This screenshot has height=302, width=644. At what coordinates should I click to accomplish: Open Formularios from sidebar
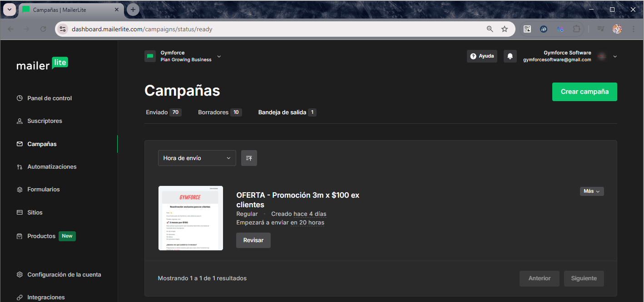pos(44,190)
